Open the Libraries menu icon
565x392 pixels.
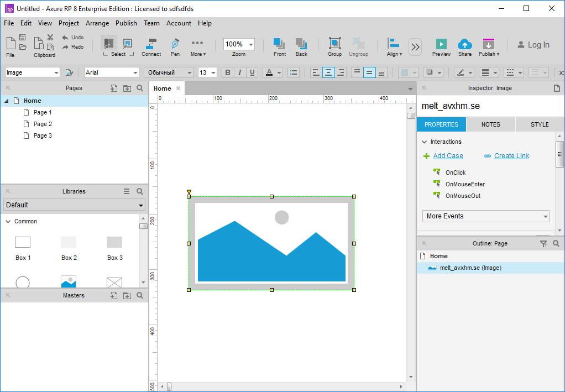pos(127,191)
